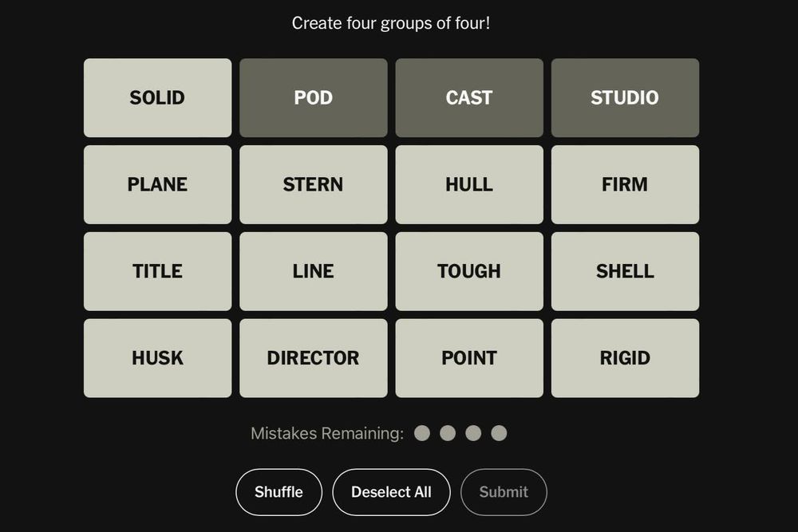Select the RIGID word tile
This screenshot has width=798, height=532.
(x=625, y=358)
